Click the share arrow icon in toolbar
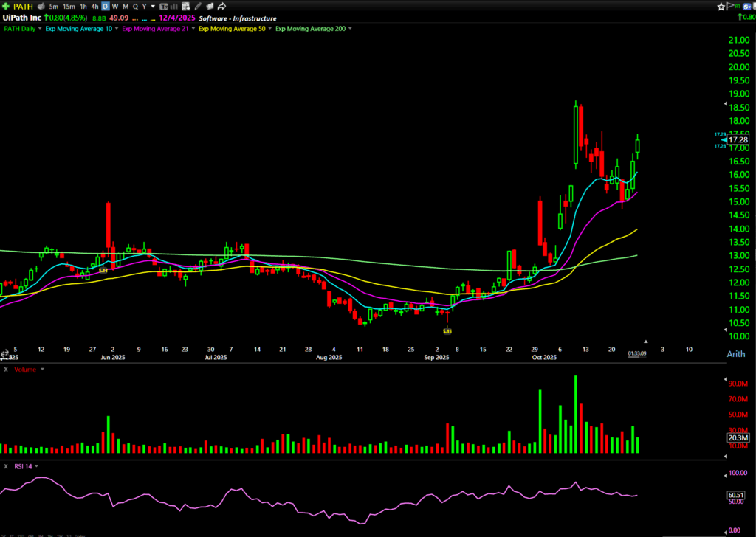The height and width of the screenshot is (537, 756). 221,6
